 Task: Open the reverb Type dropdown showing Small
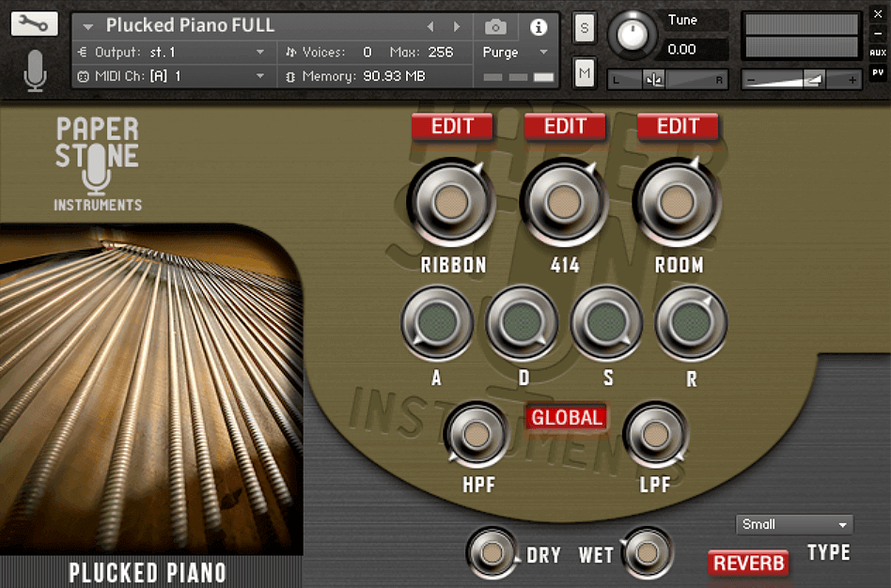coord(794,525)
